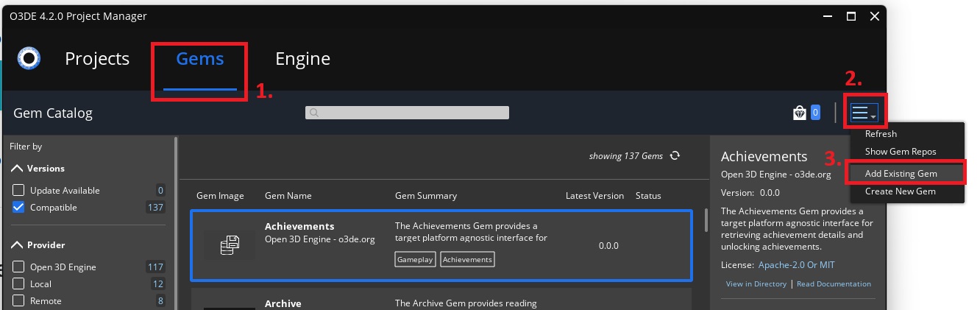980x310 pixels.
Task: Collapse the Provider filter section
Action: 18,244
